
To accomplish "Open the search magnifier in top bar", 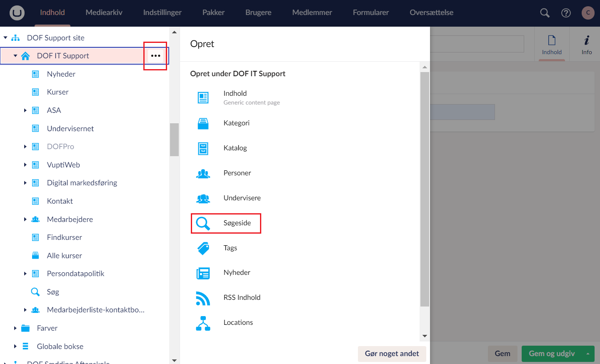I will click(545, 13).
